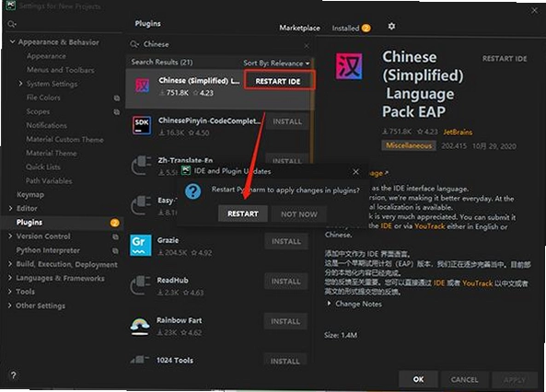This screenshot has height=392, width=546.
Task: Click the Installed tab update badge
Action: pos(366,28)
